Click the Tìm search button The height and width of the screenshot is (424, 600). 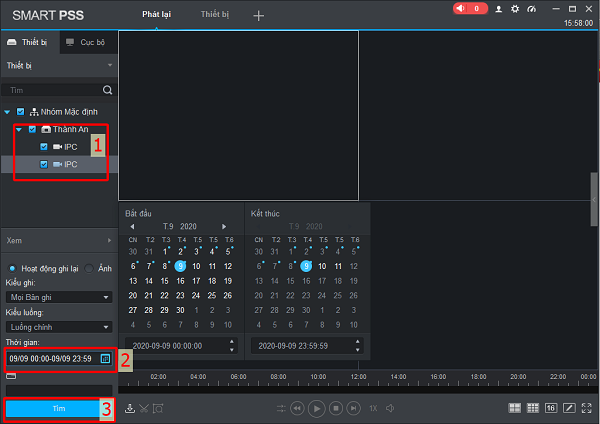[x=58, y=409]
